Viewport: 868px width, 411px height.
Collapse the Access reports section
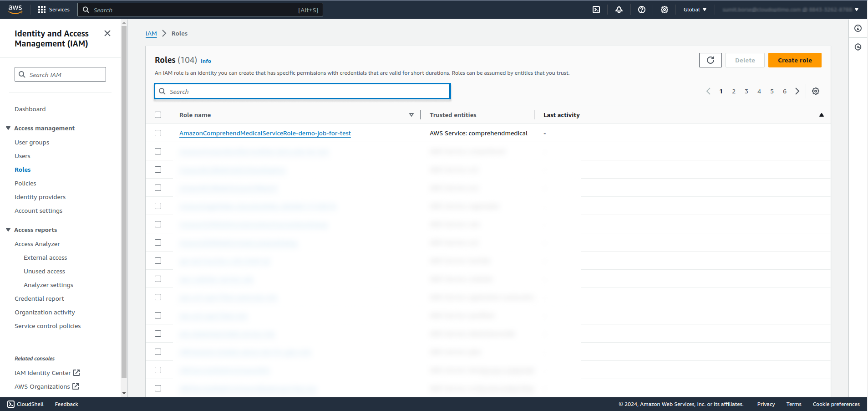tap(8, 230)
